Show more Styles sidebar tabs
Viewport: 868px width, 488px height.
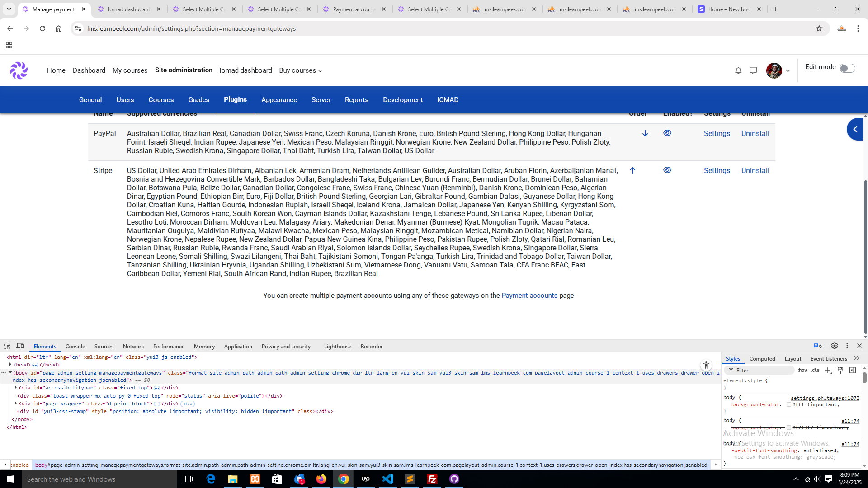tap(857, 358)
